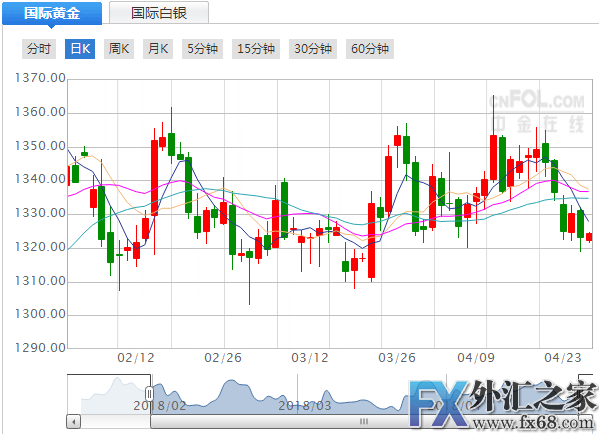Click the 02/26 date axis label
599x434 pixels.
click(x=223, y=358)
